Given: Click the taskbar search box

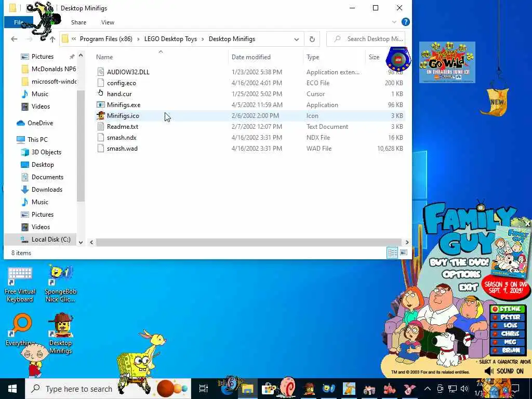Looking at the screenshot, I should [108, 389].
